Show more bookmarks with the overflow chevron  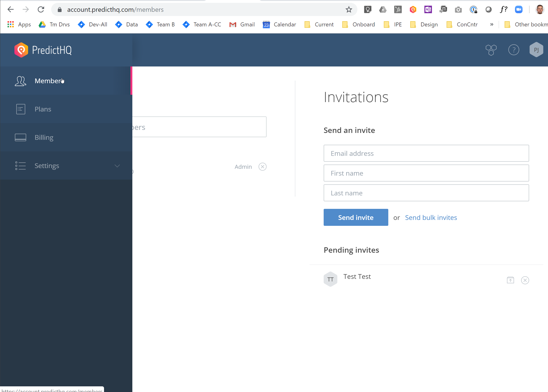pos(492,24)
